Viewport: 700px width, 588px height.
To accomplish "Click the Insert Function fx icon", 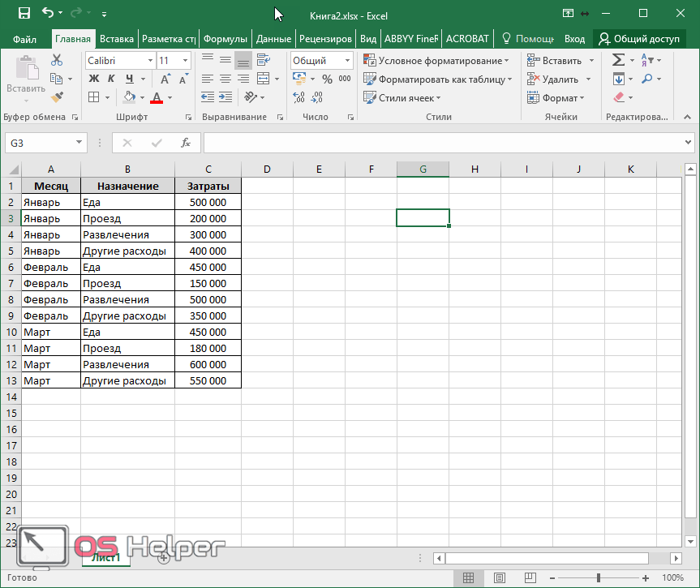I will (185, 143).
